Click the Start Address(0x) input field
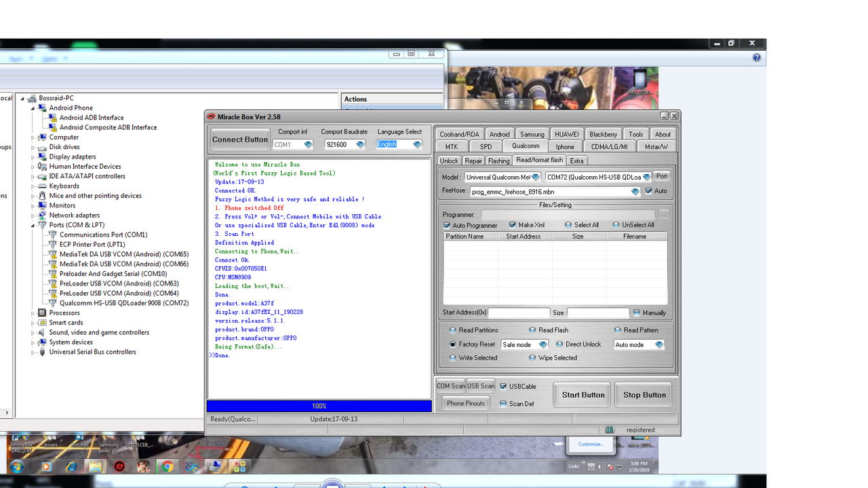The width and height of the screenshot is (868, 488). (x=519, y=313)
